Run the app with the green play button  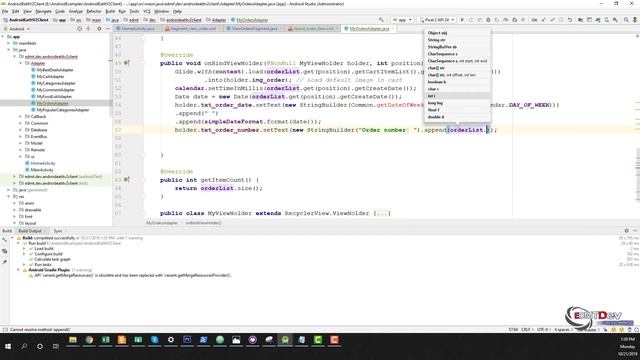(462, 20)
